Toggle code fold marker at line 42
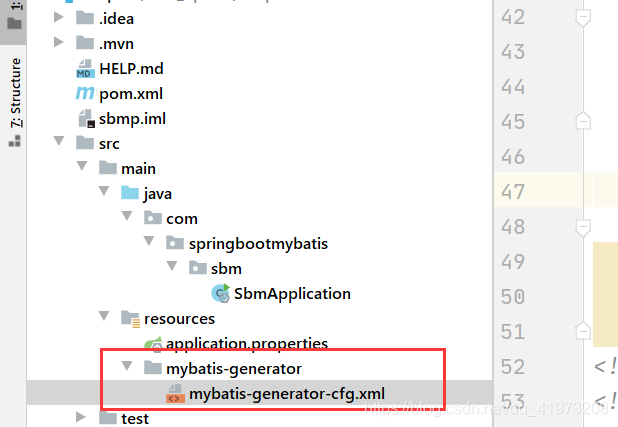The width and height of the screenshot is (618, 427). (x=583, y=18)
